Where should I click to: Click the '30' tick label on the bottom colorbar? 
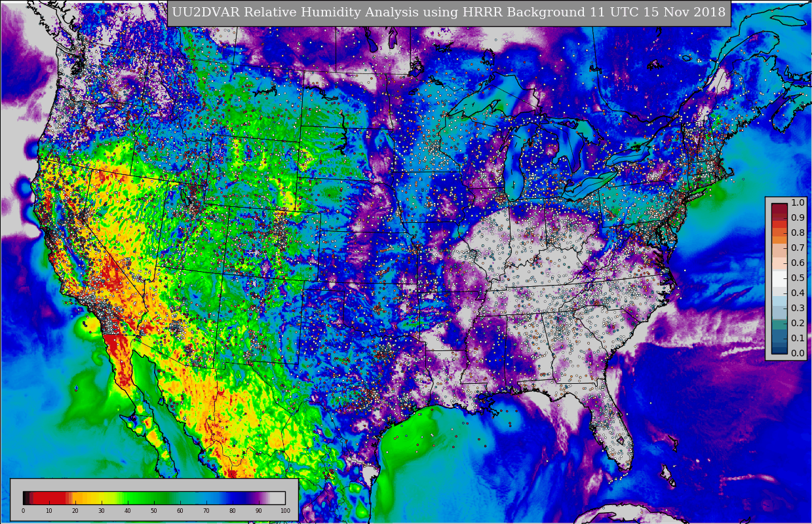click(102, 511)
